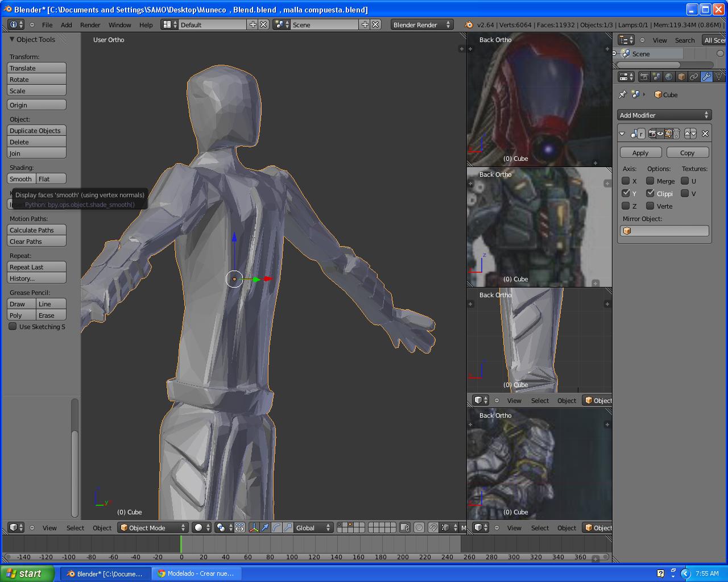Open the Add menu
This screenshot has width=728, height=582.
coord(67,24)
